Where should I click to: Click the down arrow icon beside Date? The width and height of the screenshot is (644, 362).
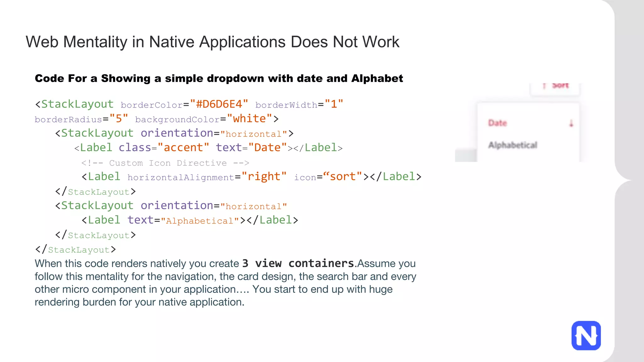click(571, 123)
